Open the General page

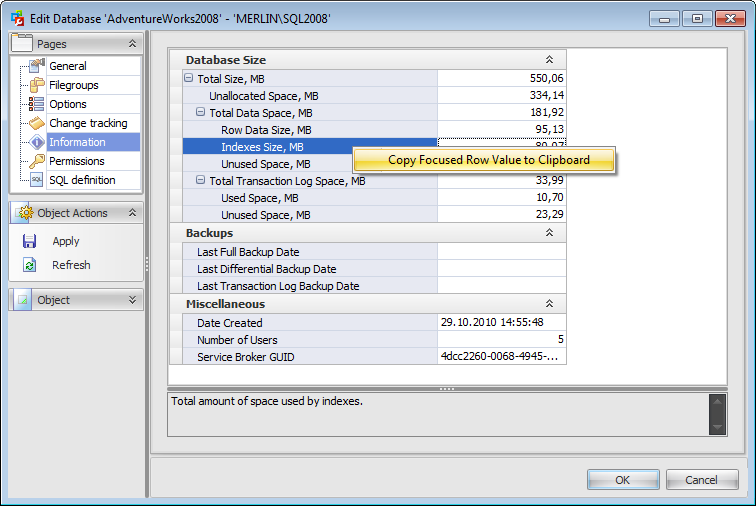pos(68,66)
